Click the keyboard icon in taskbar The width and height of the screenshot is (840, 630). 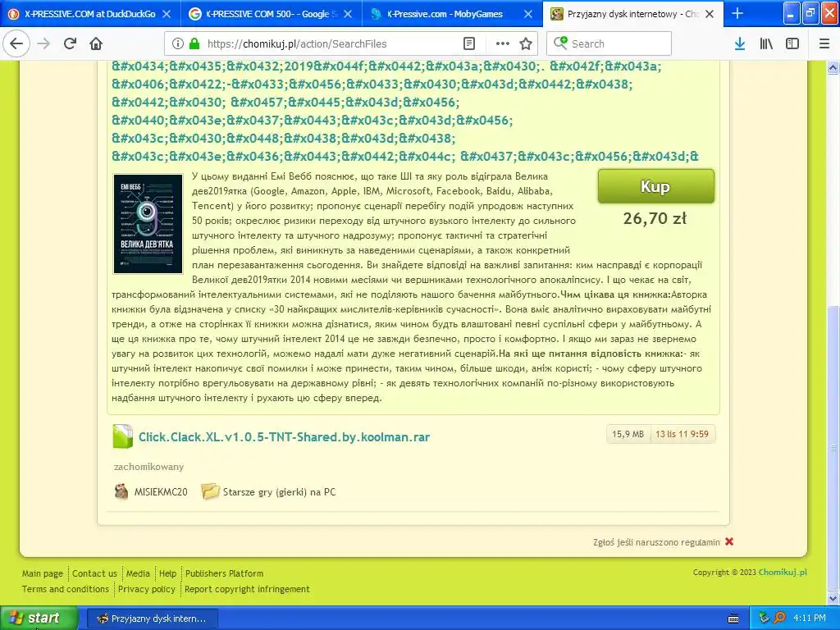[733, 619]
